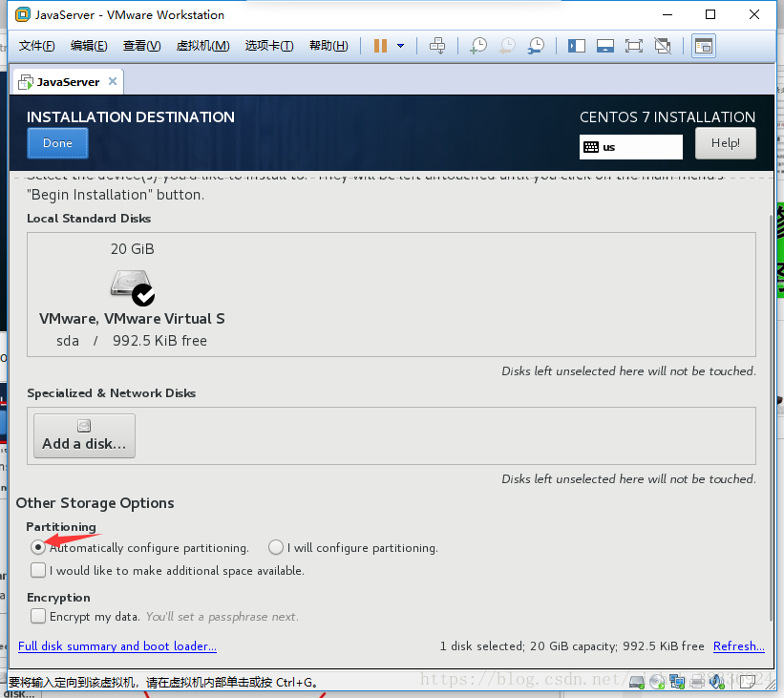Viewport: 784px width, 698px height.
Task: Toggle the library sidebar view
Action: (577, 47)
